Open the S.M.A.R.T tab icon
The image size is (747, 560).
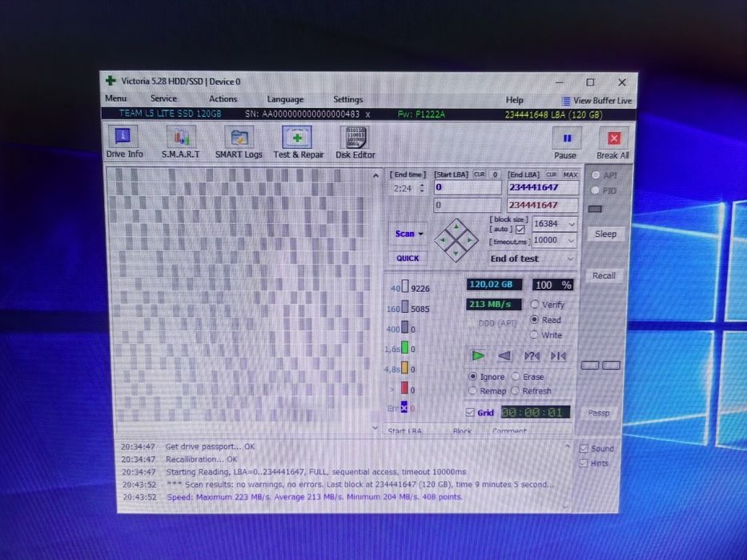pos(181,142)
